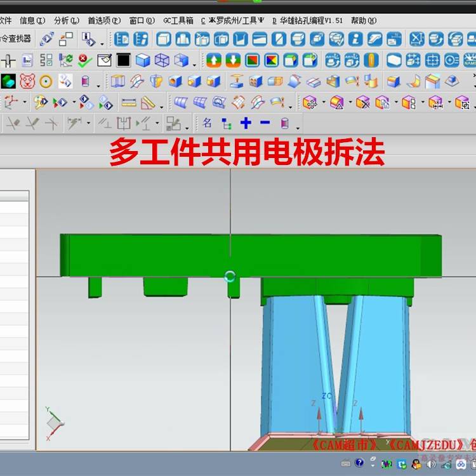Click the QQ penguin icon in system tray
The width and height of the screenshot is (476, 476).
[416, 464]
